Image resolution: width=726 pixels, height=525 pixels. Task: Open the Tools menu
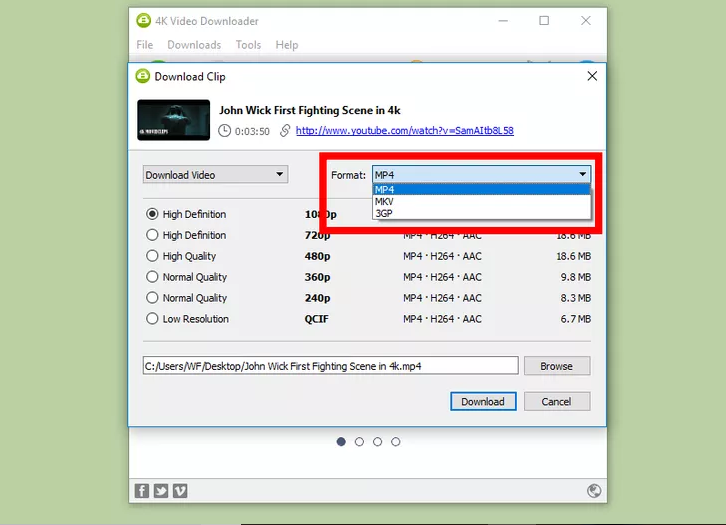248,45
